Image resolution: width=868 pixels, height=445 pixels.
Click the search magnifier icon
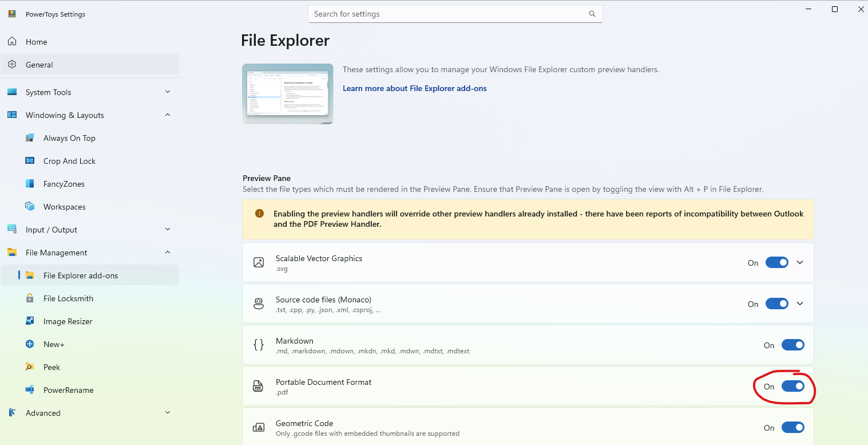592,14
